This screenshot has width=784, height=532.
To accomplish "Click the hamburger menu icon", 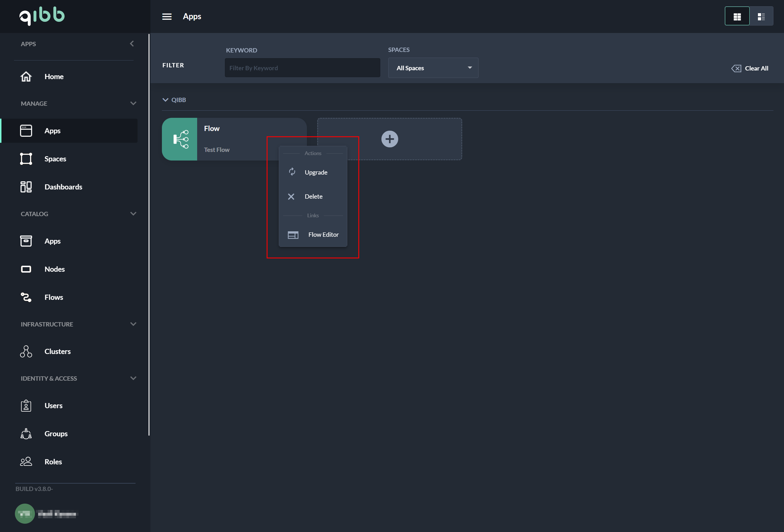I will tap(167, 17).
